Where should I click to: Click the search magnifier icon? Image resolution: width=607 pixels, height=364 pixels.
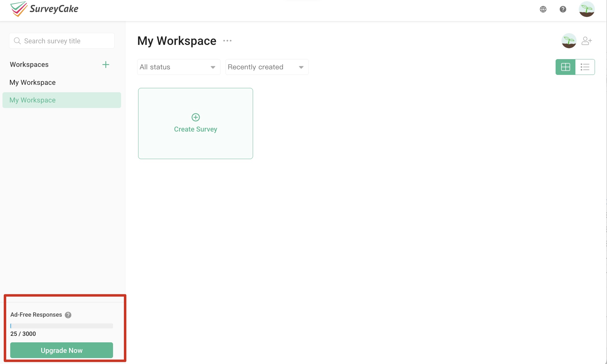pyautogui.click(x=17, y=41)
